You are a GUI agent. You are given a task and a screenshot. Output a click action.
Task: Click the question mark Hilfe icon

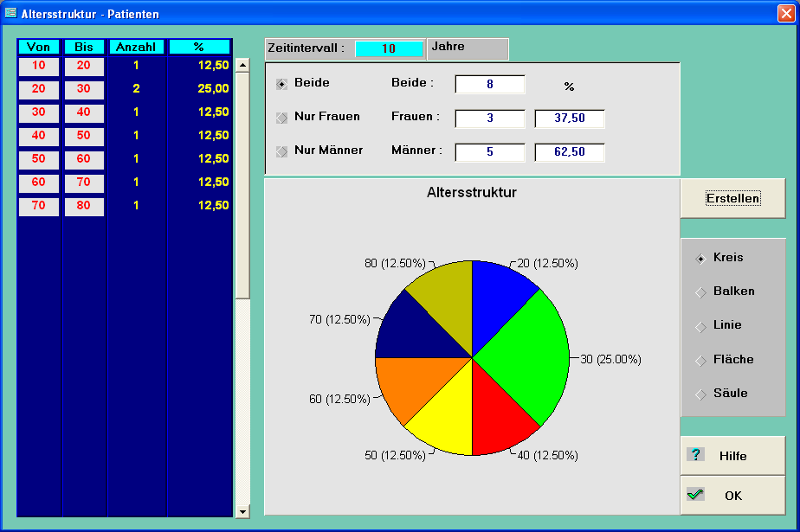click(x=695, y=455)
